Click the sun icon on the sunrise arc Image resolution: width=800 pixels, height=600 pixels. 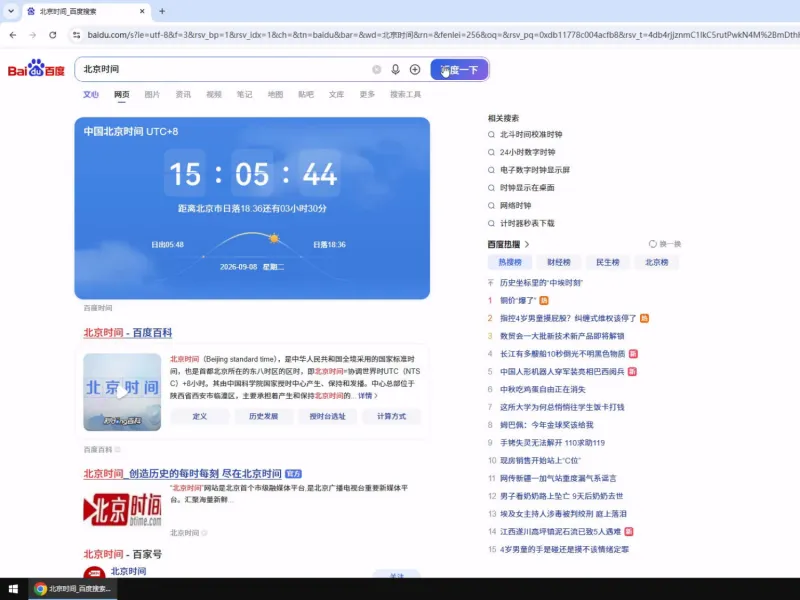[x=274, y=238]
